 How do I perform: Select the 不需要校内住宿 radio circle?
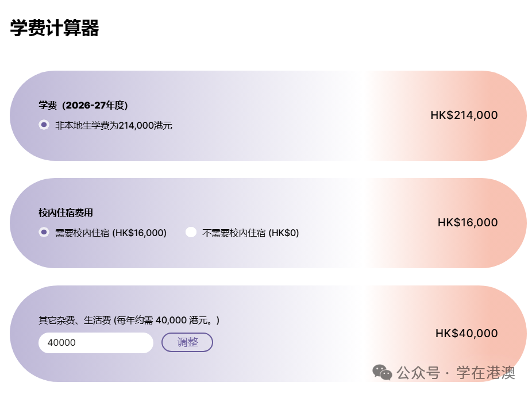coord(191,232)
